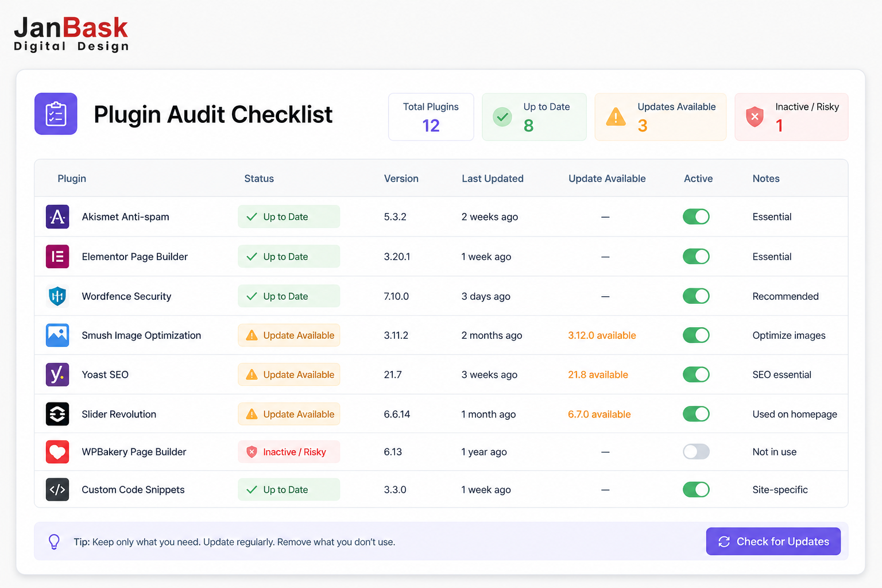The height and width of the screenshot is (588, 882).
Task: Sort by the Update Available column header
Action: click(607, 179)
